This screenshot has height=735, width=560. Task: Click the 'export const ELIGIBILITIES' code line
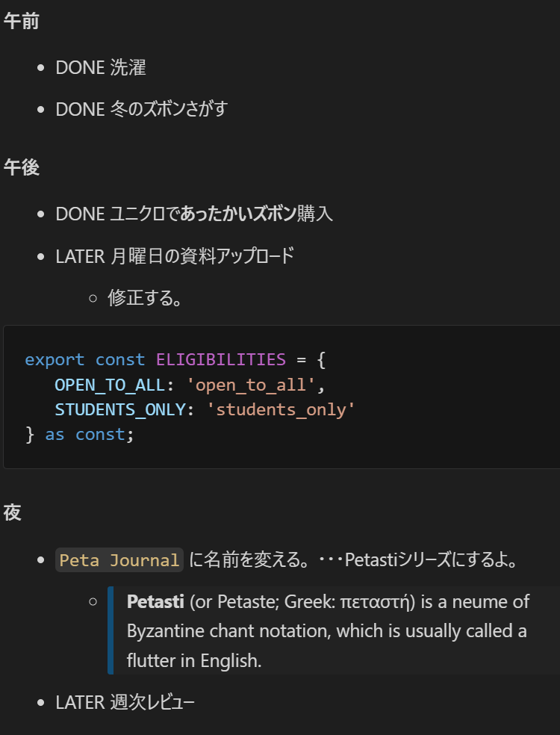(175, 360)
